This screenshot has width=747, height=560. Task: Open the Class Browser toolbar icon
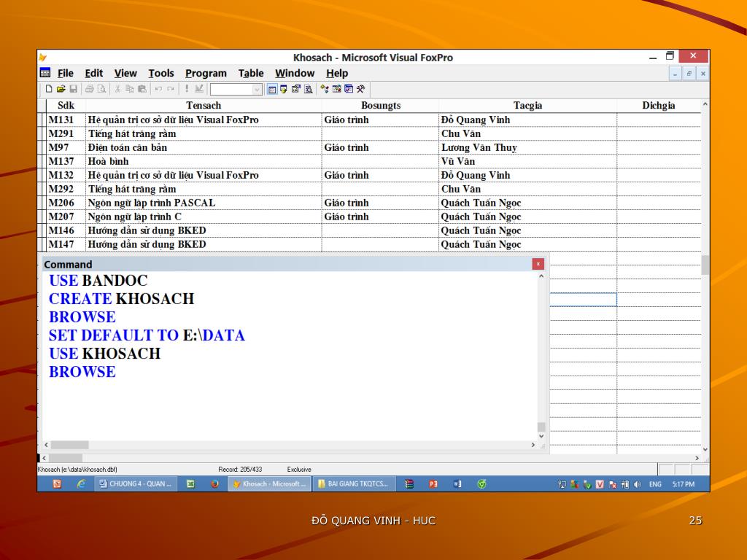pos(325,89)
